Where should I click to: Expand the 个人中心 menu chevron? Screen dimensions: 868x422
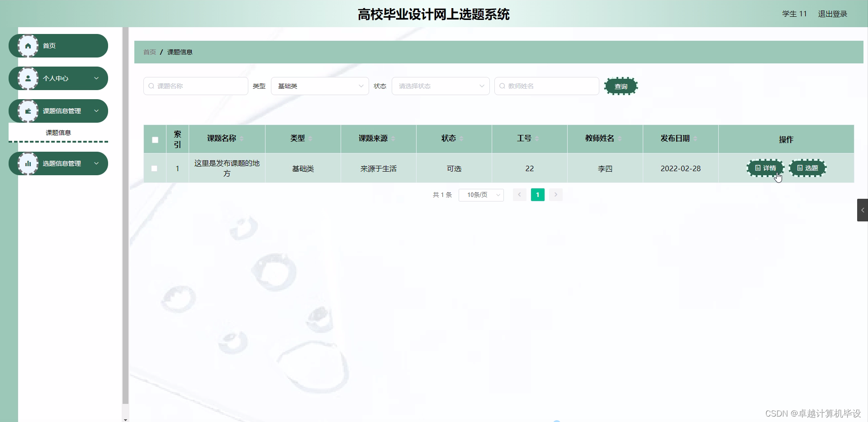tap(96, 78)
